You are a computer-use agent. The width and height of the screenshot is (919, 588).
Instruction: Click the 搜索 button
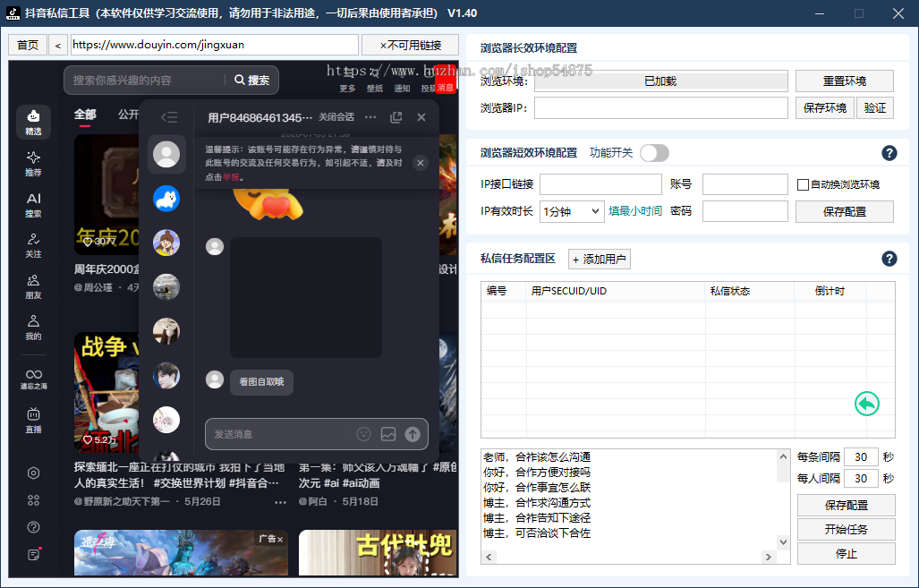tap(252, 80)
